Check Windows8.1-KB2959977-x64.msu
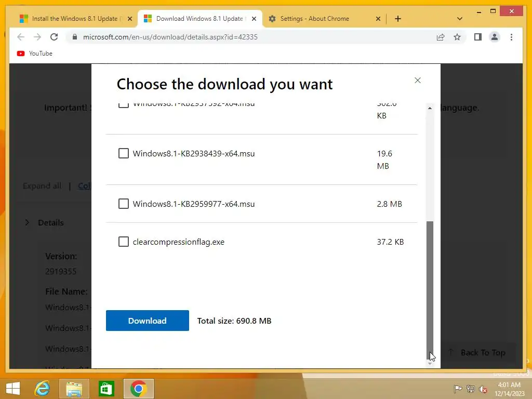The image size is (532, 399). [124, 204]
